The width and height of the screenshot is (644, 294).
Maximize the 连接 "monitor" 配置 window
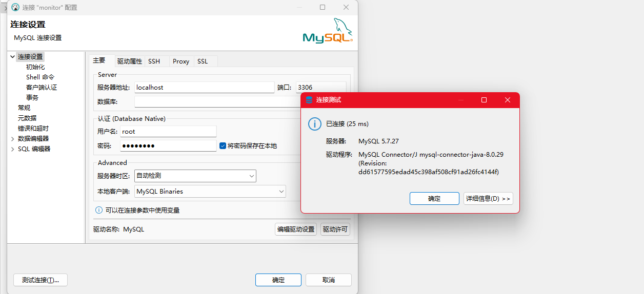tap(323, 7)
